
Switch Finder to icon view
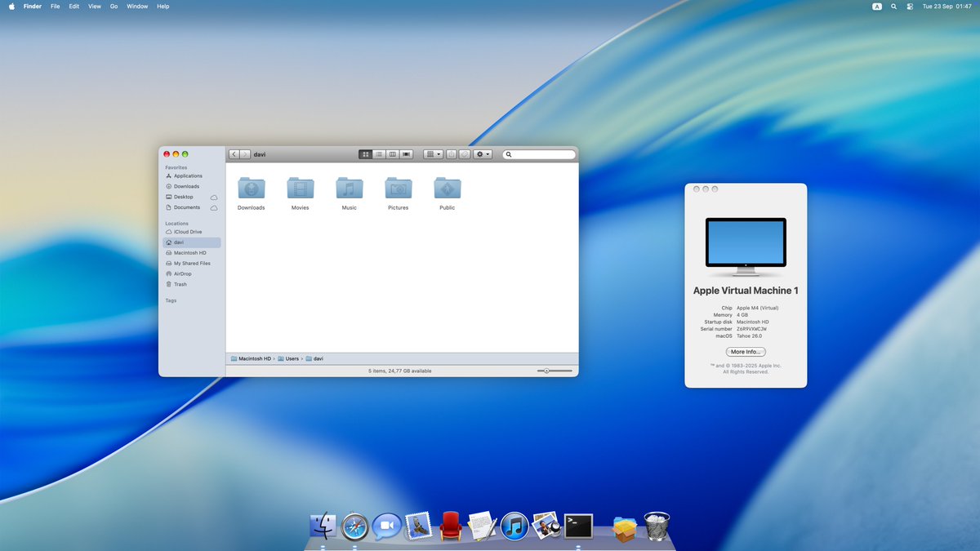tap(365, 154)
